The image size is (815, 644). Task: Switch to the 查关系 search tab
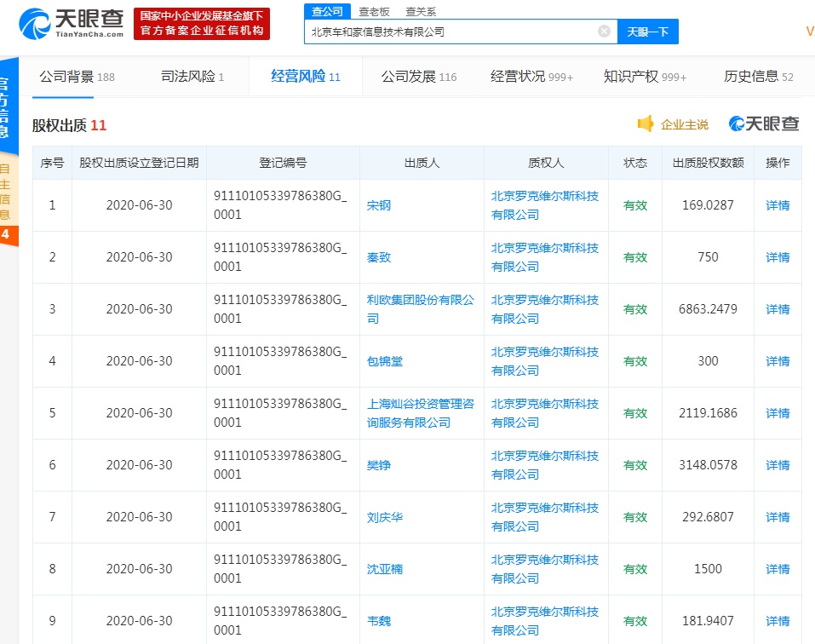pos(421,11)
